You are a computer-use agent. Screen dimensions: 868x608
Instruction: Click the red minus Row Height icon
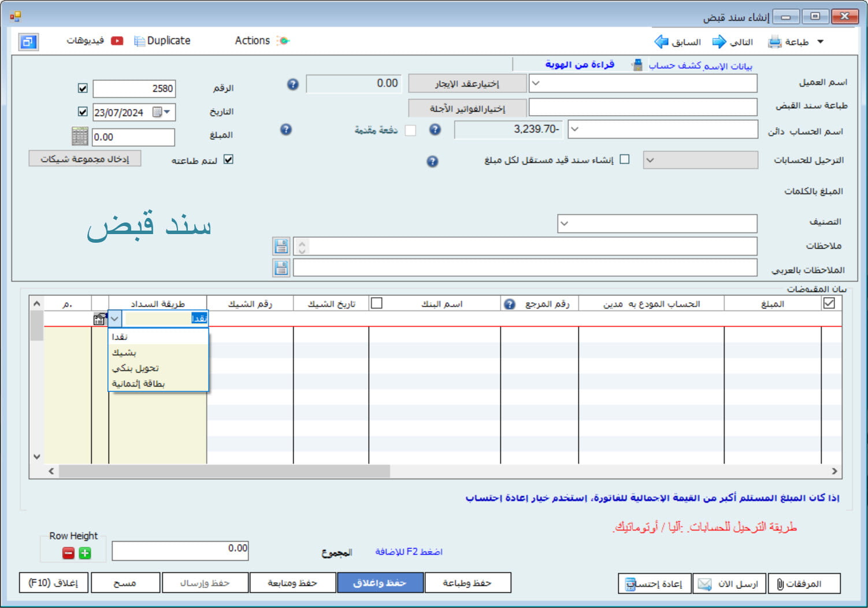[68, 553]
